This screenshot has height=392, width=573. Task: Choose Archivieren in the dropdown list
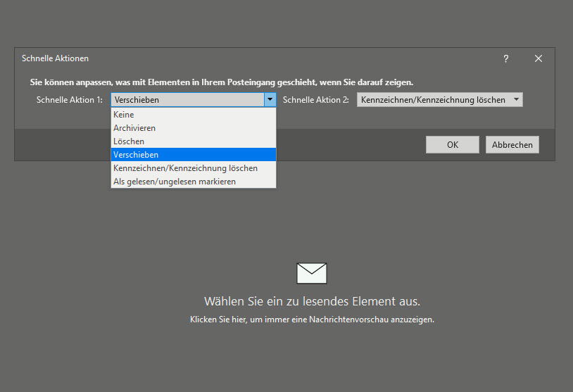(x=194, y=128)
